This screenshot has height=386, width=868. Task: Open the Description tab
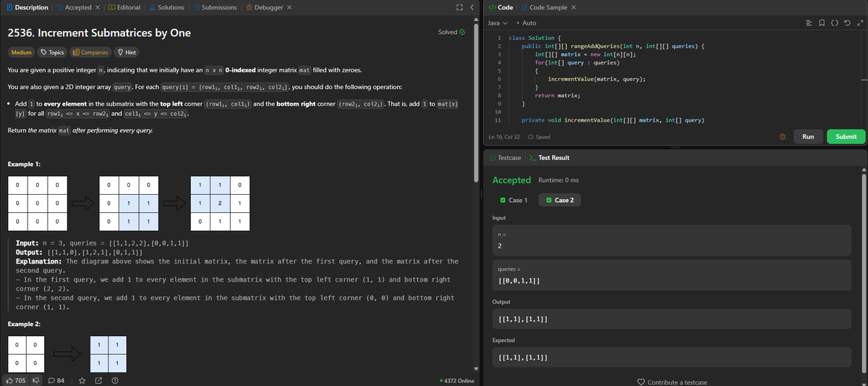pyautogui.click(x=26, y=7)
